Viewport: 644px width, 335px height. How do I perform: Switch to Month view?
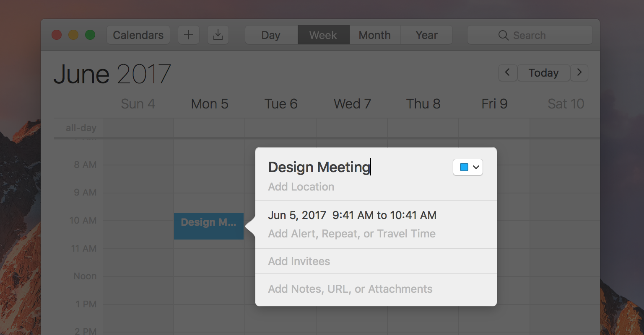point(374,35)
